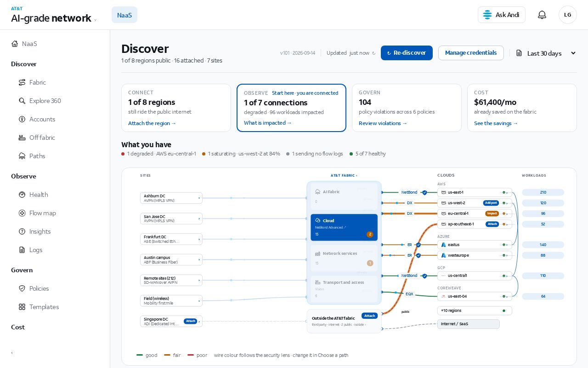Open the Fabric sidebar icon

point(22,82)
